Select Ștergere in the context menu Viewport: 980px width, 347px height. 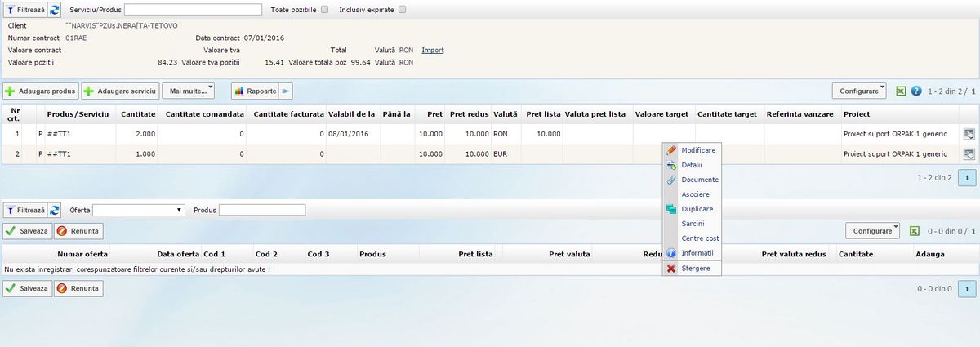[x=695, y=268]
